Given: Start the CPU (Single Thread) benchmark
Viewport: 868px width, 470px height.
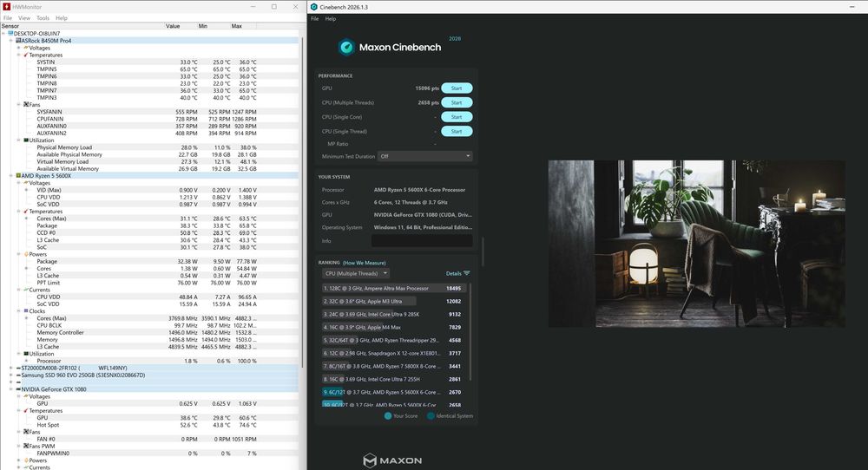Looking at the screenshot, I should click(x=457, y=131).
